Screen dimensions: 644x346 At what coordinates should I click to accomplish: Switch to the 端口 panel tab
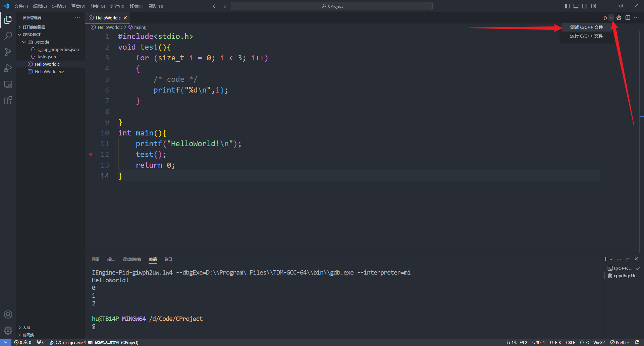[x=168, y=259]
